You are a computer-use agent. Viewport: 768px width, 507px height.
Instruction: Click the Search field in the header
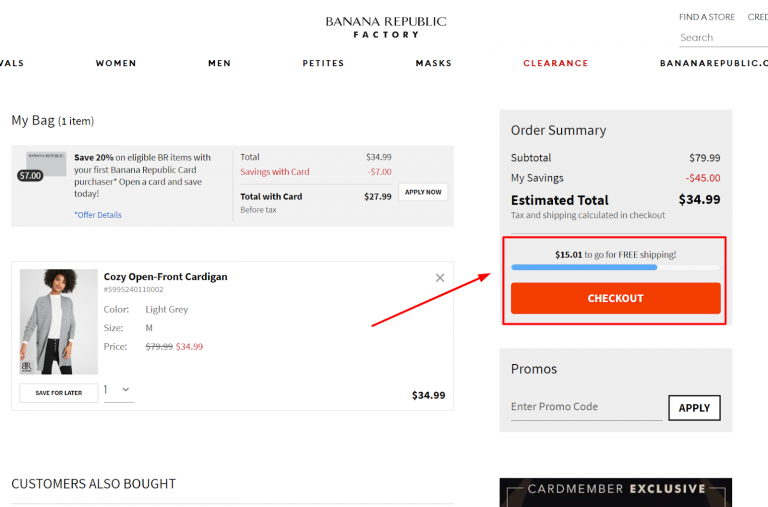click(723, 38)
